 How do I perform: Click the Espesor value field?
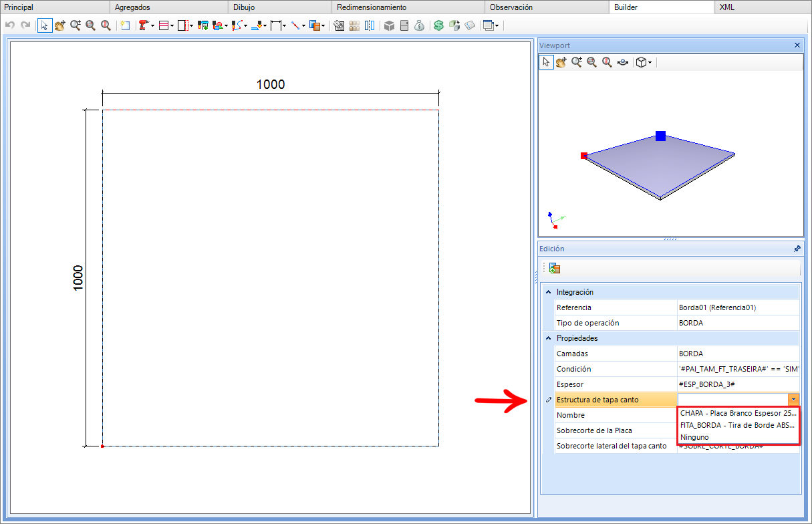point(738,384)
